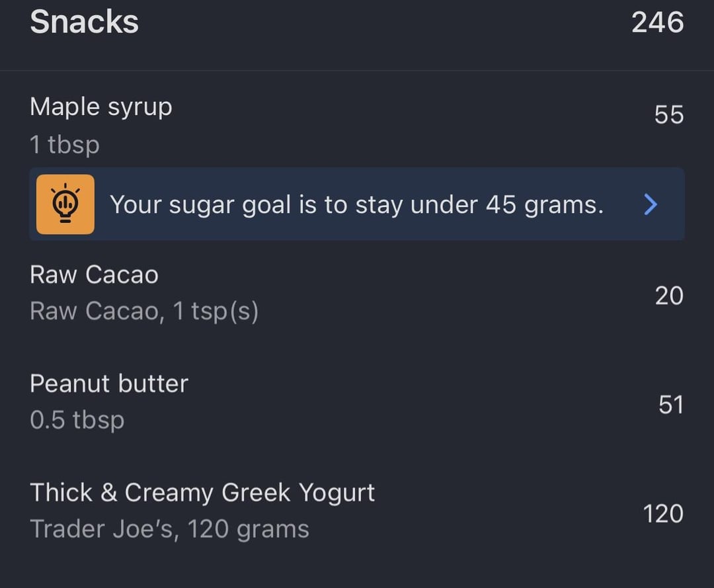Viewport: 714px width, 588px height.
Task: Tap the divider line below Snacks header
Action: [x=357, y=71]
